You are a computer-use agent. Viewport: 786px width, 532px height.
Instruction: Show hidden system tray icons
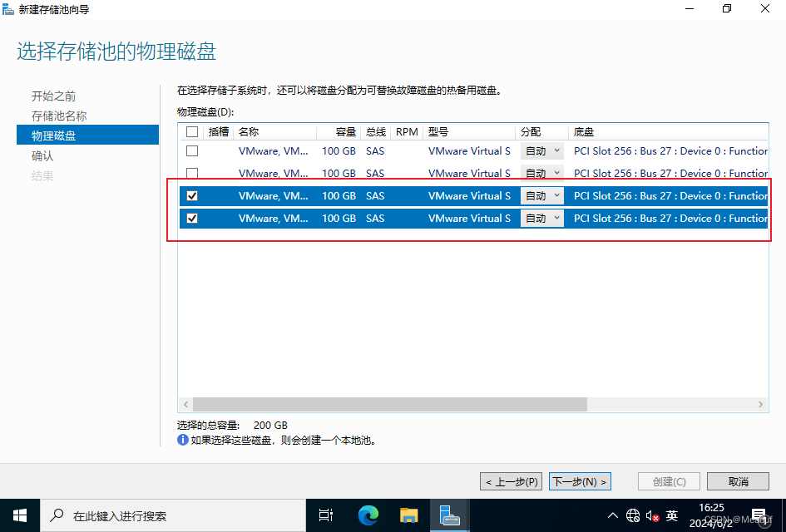(612, 515)
